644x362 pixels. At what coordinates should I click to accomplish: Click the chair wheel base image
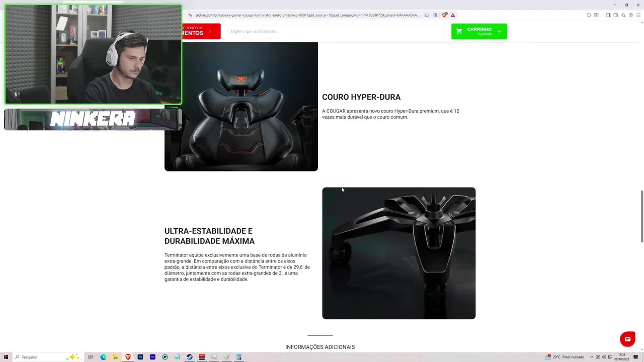point(399,253)
